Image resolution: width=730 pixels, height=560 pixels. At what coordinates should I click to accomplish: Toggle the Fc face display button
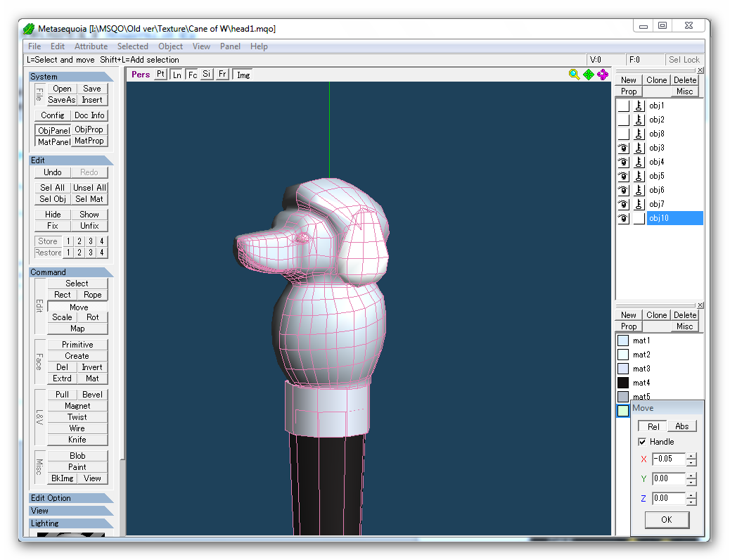pyautogui.click(x=192, y=75)
